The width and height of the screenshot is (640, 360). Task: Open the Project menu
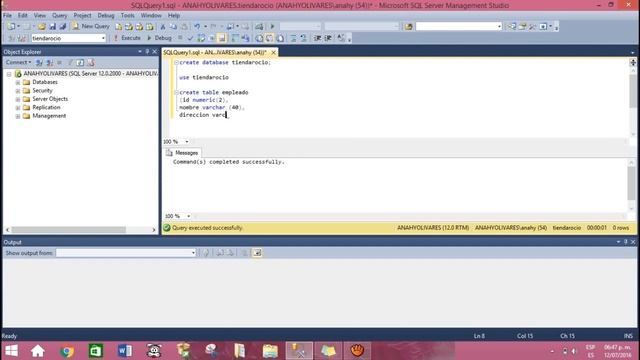82,16
